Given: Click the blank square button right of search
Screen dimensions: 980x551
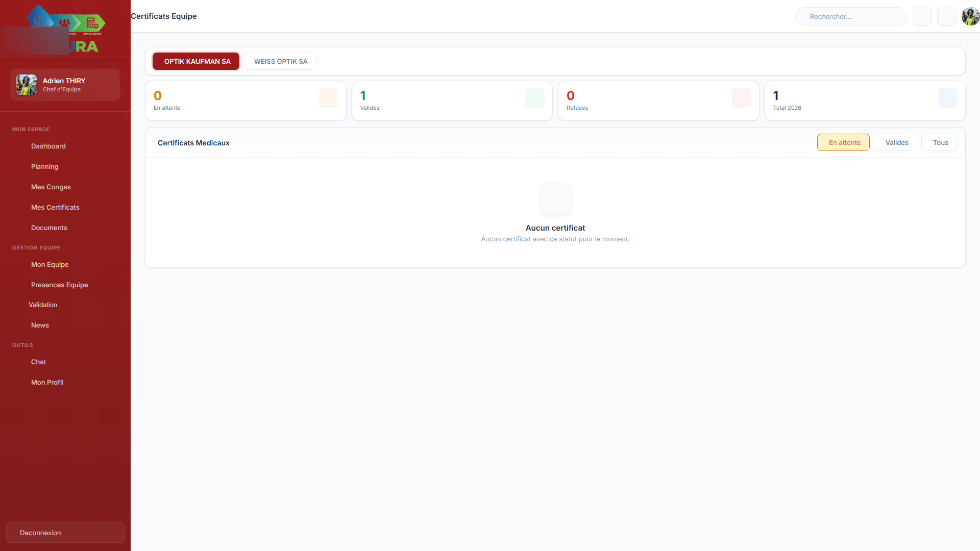Looking at the screenshot, I should click(922, 16).
